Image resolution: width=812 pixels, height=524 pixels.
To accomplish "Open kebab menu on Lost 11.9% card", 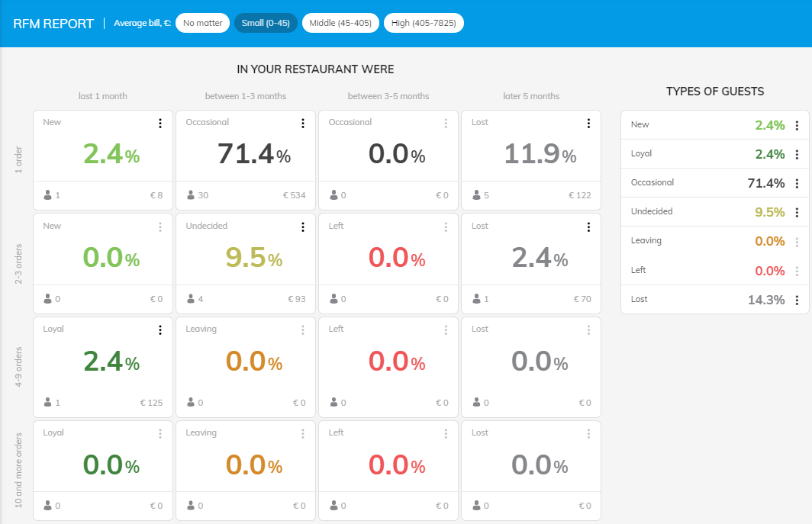I will coord(588,124).
